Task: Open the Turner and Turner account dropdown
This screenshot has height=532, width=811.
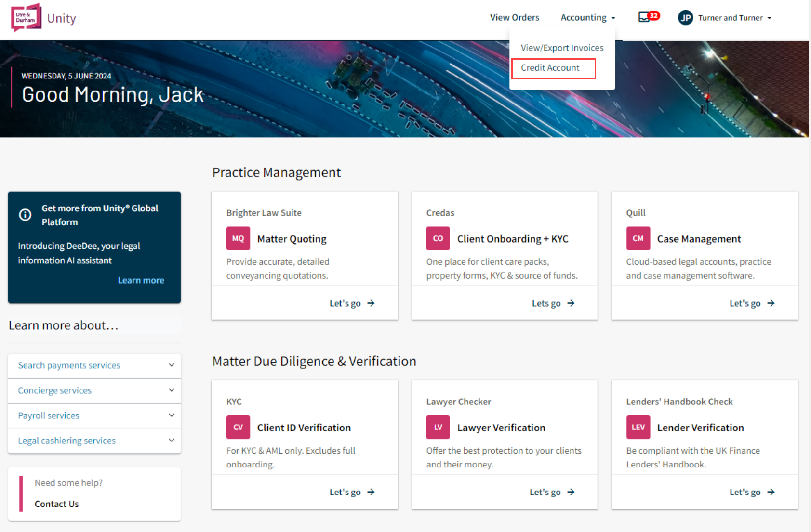Action: pos(734,18)
